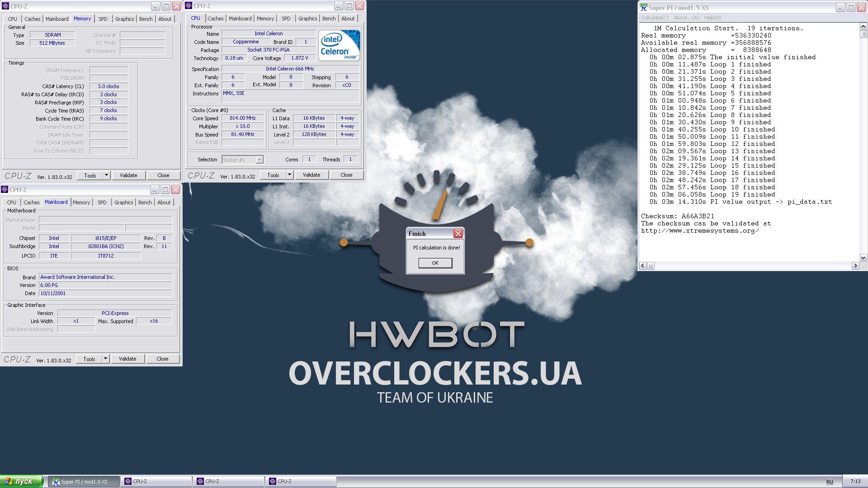Click the Checksum: A66A3B21 line
The height and width of the screenshot is (488, 868).
click(x=678, y=216)
